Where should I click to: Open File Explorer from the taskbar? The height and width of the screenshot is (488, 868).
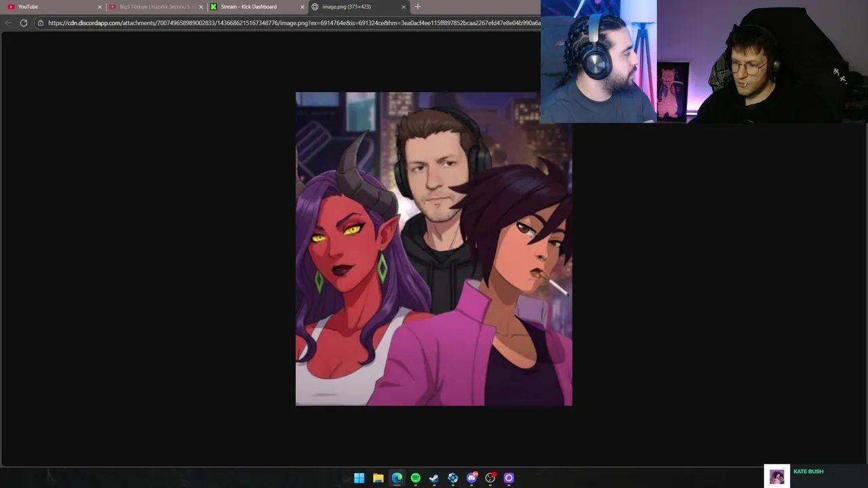pyautogui.click(x=378, y=478)
